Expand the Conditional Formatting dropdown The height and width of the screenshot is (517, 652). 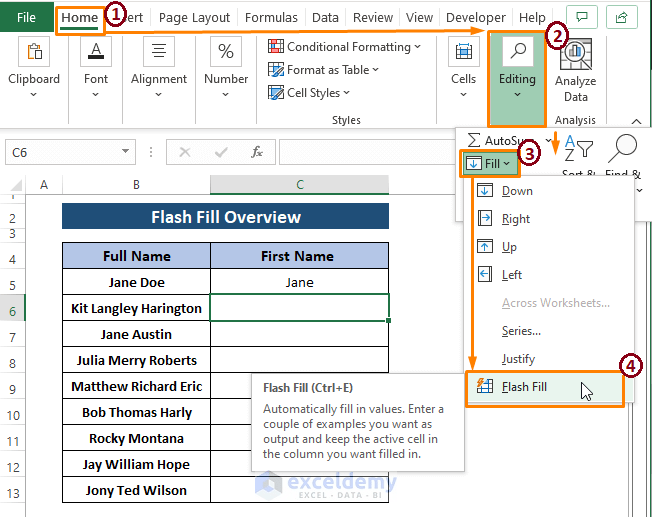pos(417,47)
